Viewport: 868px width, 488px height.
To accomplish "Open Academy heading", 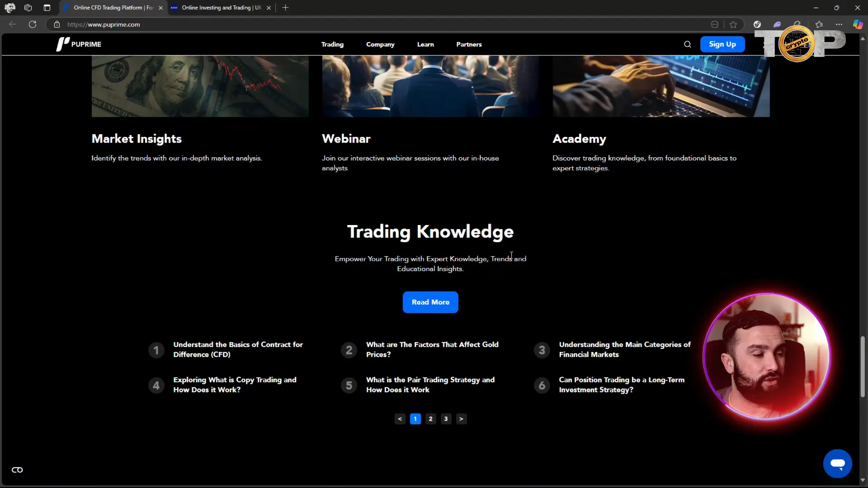I will coord(579,139).
